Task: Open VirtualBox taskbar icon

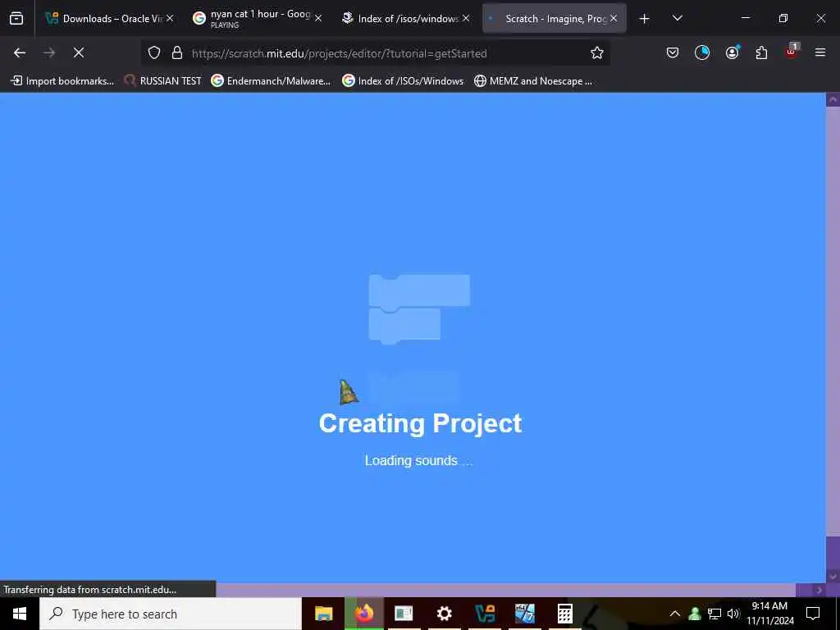Action: click(x=485, y=614)
